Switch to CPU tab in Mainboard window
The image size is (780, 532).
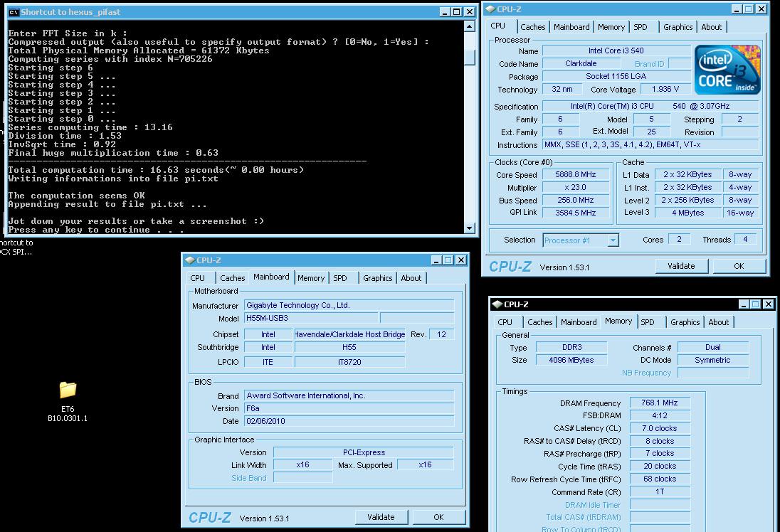click(197, 278)
